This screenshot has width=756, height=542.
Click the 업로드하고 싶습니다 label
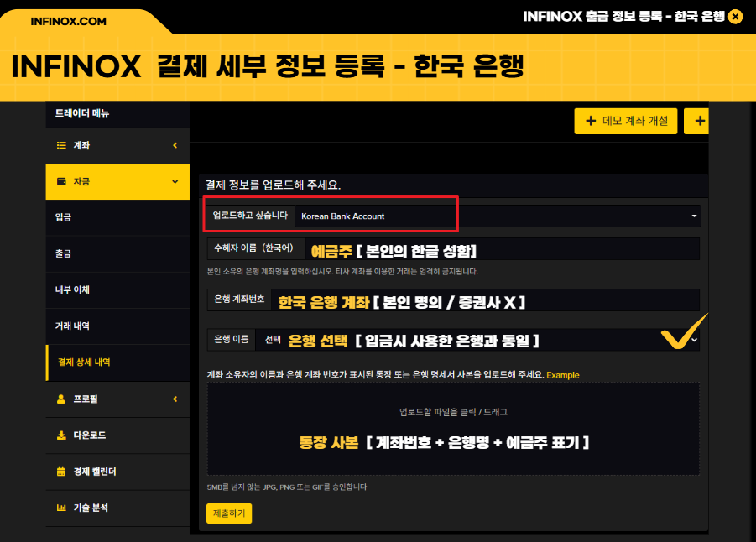click(250, 215)
